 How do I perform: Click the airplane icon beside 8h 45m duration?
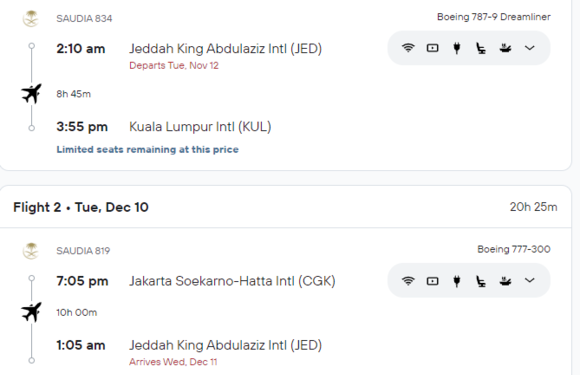click(31, 94)
